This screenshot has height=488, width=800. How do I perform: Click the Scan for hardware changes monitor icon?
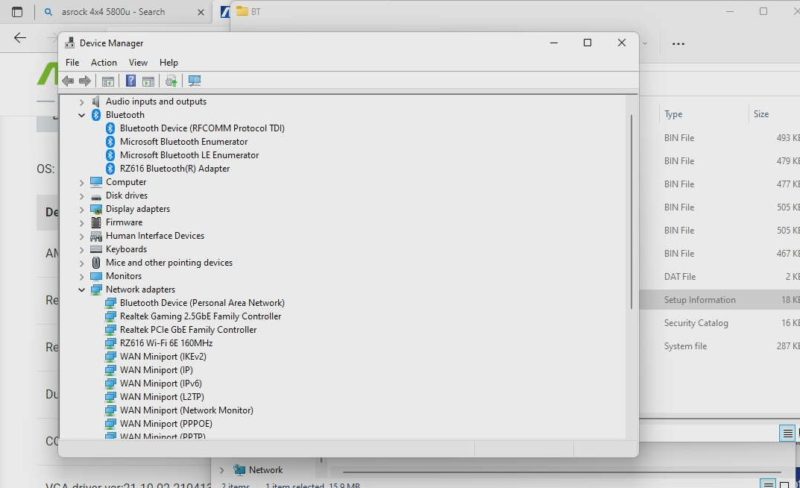click(194, 81)
